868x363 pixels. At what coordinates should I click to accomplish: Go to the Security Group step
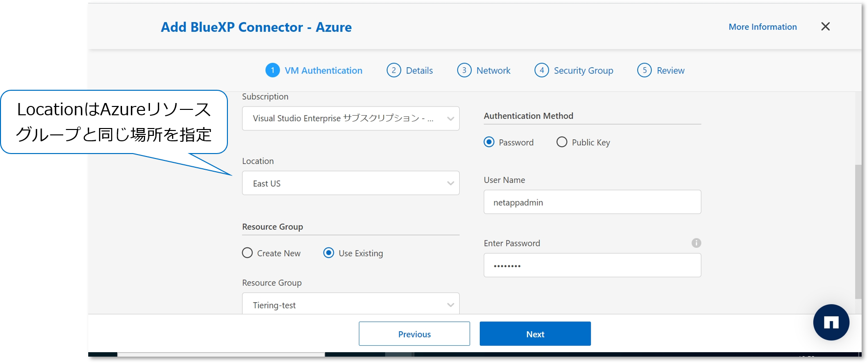pyautogui.click(x=584, y=71)
